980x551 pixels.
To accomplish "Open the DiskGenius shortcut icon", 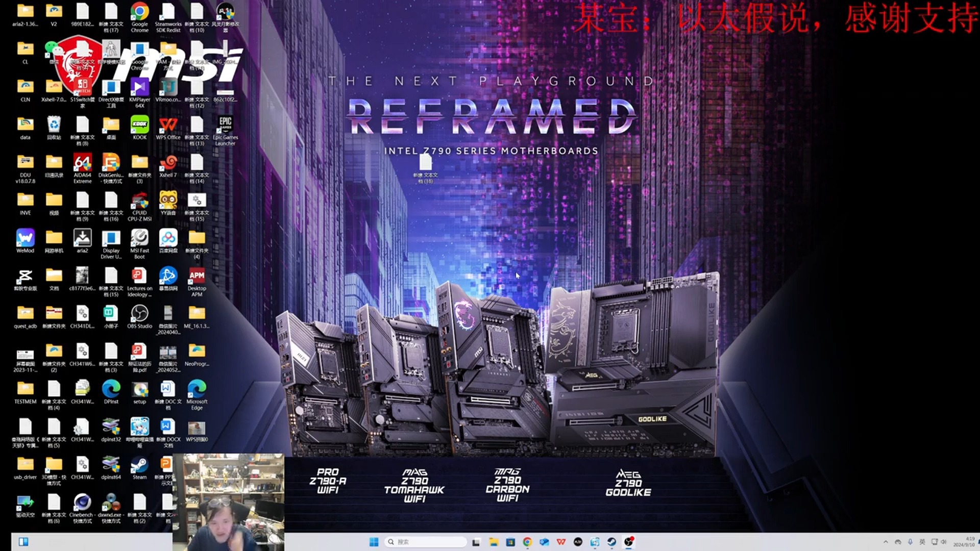I will [111, 168].
